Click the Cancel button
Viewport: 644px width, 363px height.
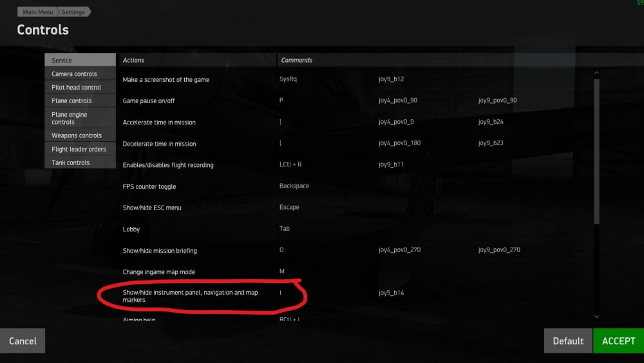(23, 341)
